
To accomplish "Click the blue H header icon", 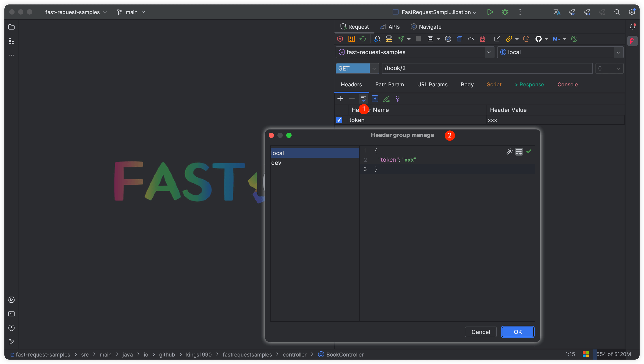I will click(375, 99).
